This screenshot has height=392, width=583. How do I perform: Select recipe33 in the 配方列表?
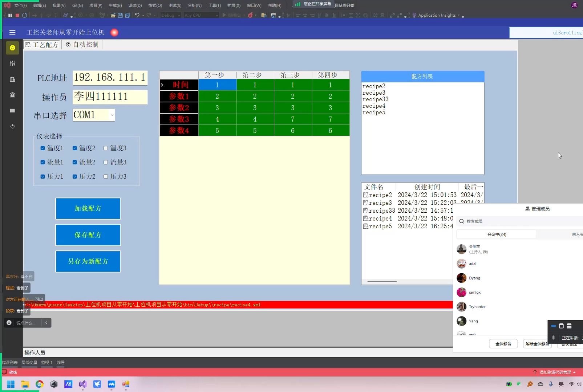coord(375,99)
